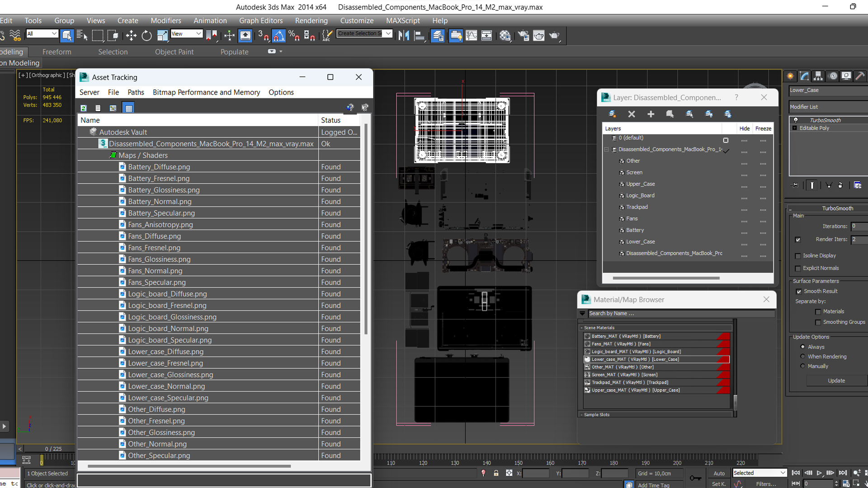The image size is (868, 488).
Task: Click the Filters... button
Action: (766, 484)
